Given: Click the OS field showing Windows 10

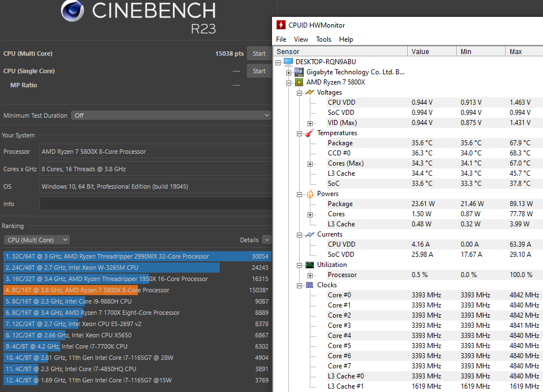Looking at the screenshot, I should pos(155,186).
